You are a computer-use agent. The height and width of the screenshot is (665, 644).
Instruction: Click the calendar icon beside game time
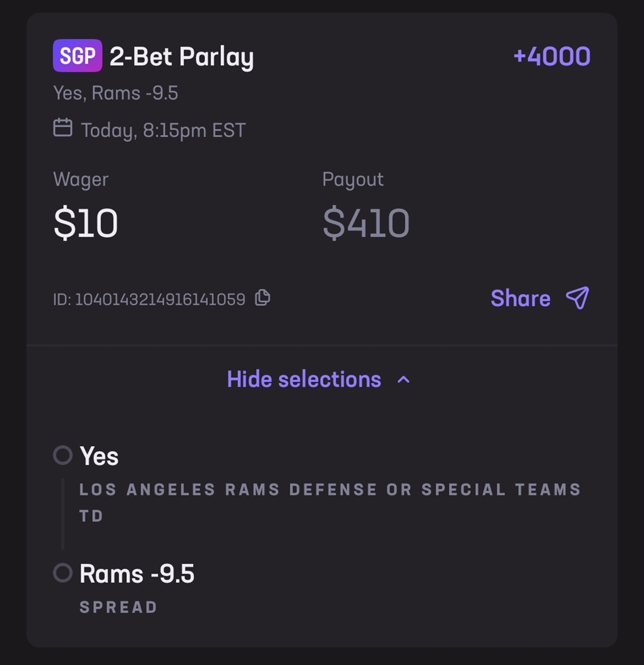(x=63, y=128)
